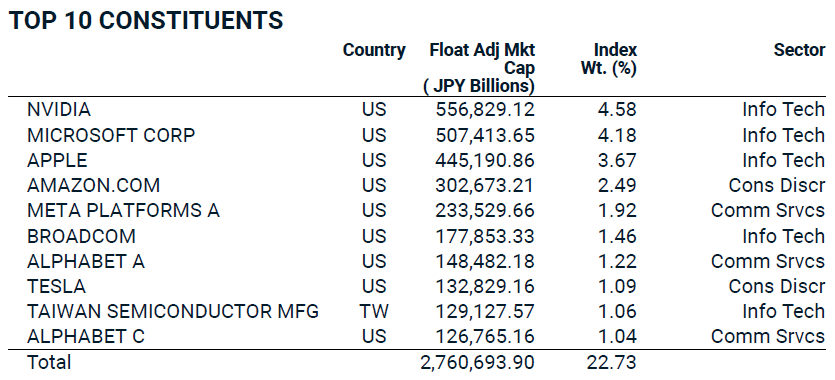This screenshot has width=835, height=380.
Task: Click the NVIDIA row name
Action: point(59,110)
